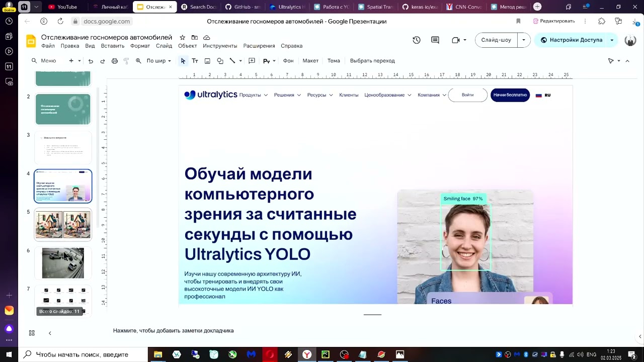Image resolution: width=644 pixels, height=362 pixels.
Task: Add a comment using toolbar icon
Action: tap(252, 61)
